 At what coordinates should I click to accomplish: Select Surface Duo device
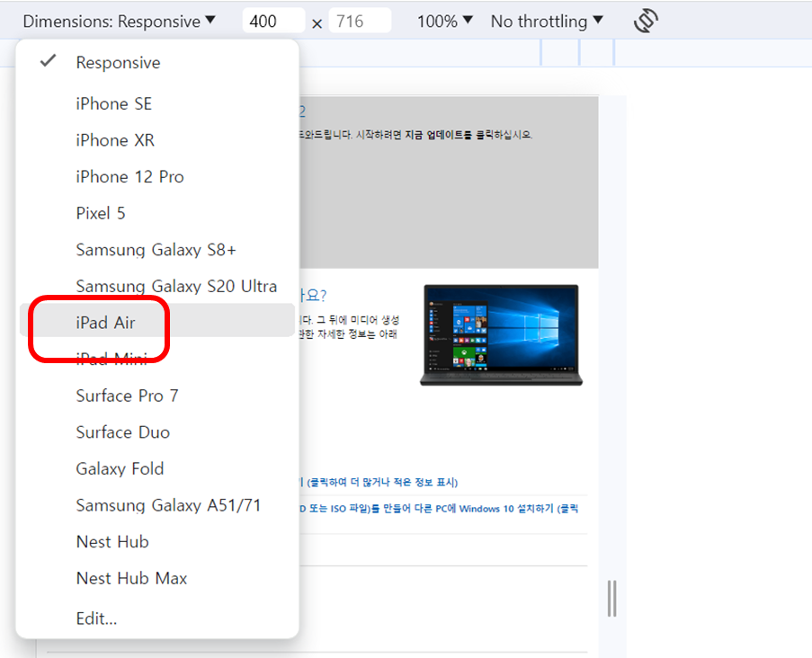[157, 432]
